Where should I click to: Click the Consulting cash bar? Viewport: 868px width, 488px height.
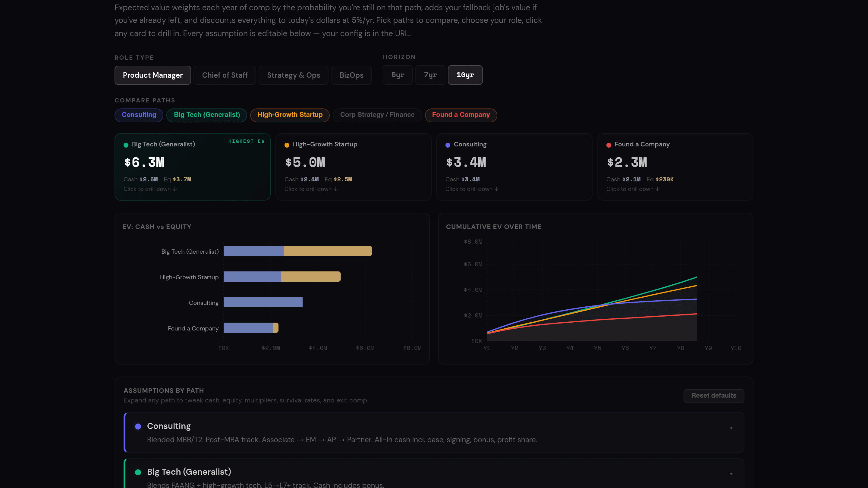(263, 302)
